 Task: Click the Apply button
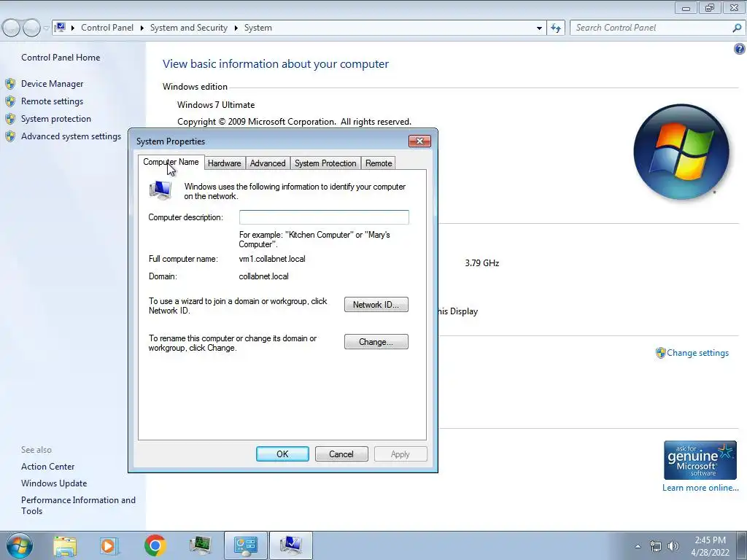[x=400, y=454]
